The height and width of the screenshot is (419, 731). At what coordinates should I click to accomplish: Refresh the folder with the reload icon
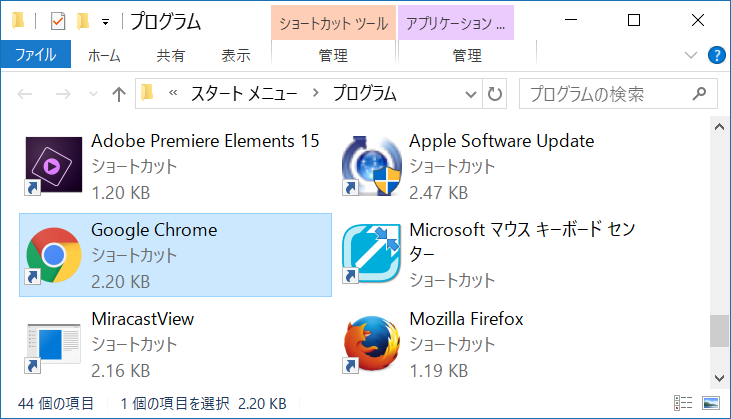pyautogui.click(x=495, y=94)
